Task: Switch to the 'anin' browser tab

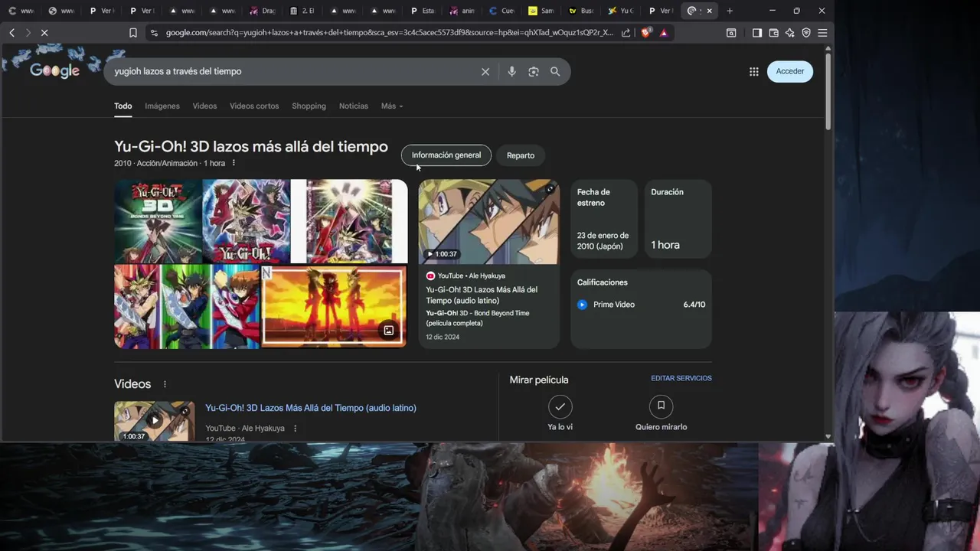Action: pyautogui.click(x=462, y=11)
